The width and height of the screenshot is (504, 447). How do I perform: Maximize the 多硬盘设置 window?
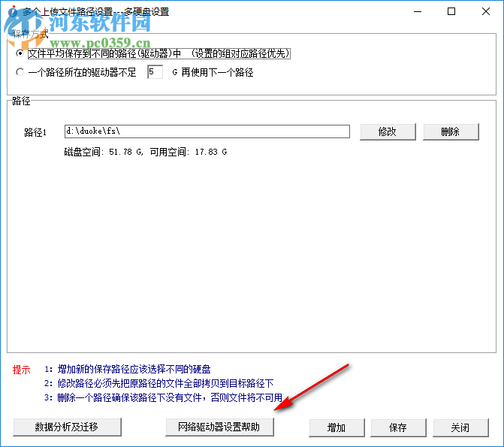pos(451,11)
